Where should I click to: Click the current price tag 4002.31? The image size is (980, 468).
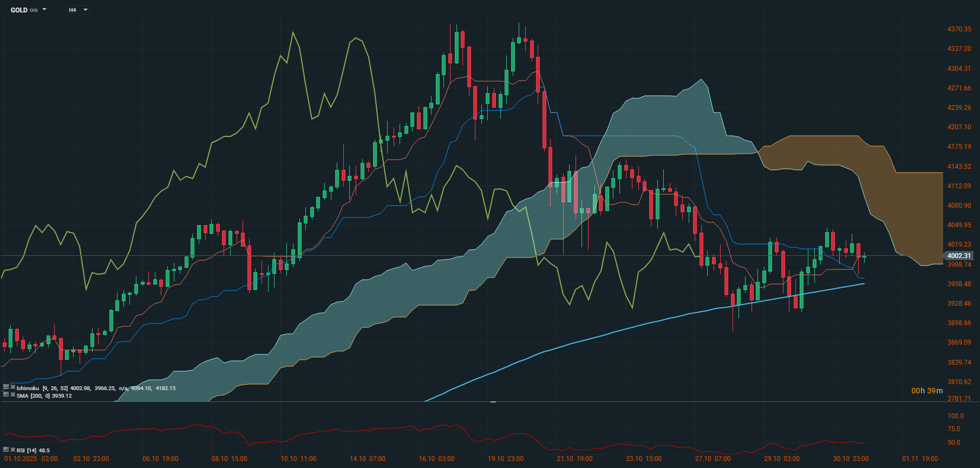click(x=958, y=256)
